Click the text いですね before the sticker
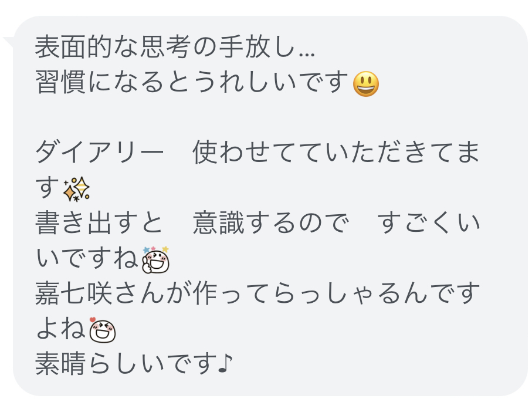This screenshot has height=402, width=532. pos(87,258)
